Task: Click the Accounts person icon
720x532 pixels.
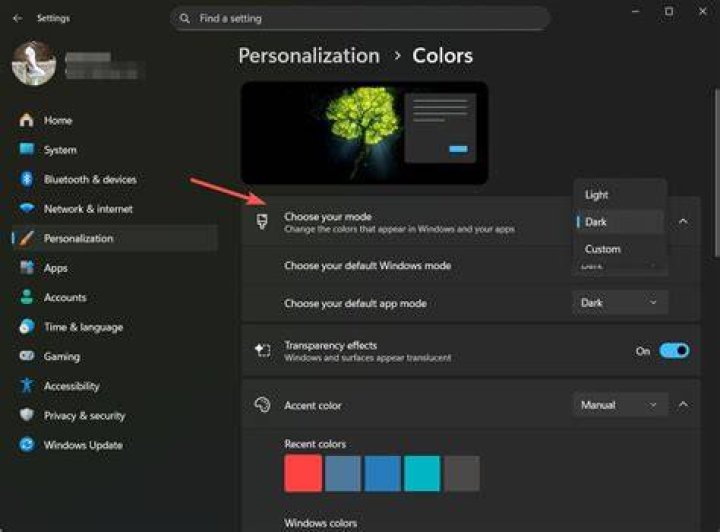Action: (x=27, y=297)
